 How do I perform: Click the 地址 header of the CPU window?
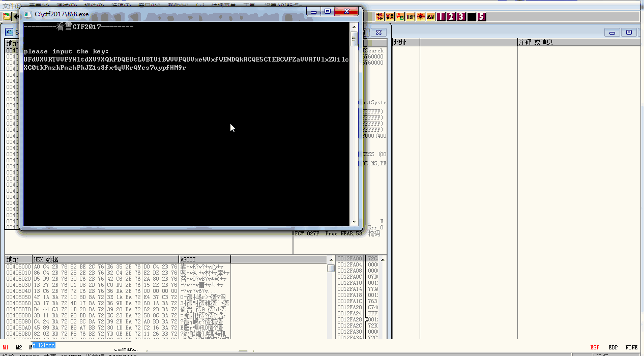pyautogui.click(x=12, y=44)
